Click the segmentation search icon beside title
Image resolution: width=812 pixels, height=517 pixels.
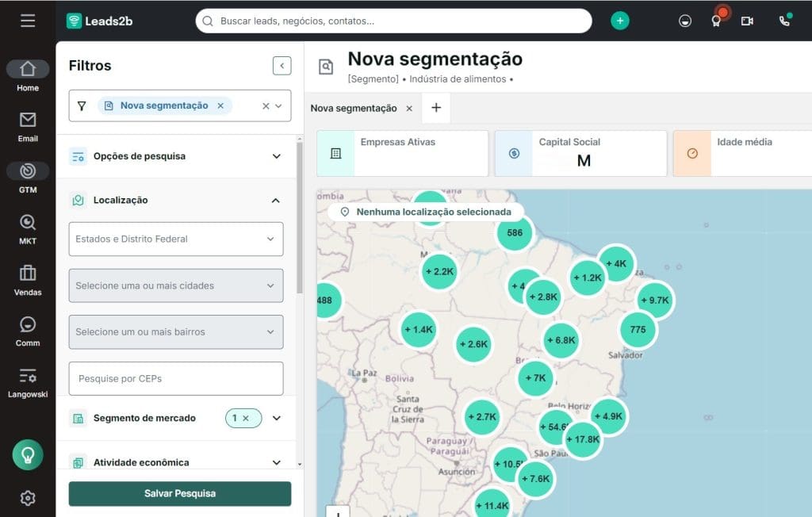[326, 67]
